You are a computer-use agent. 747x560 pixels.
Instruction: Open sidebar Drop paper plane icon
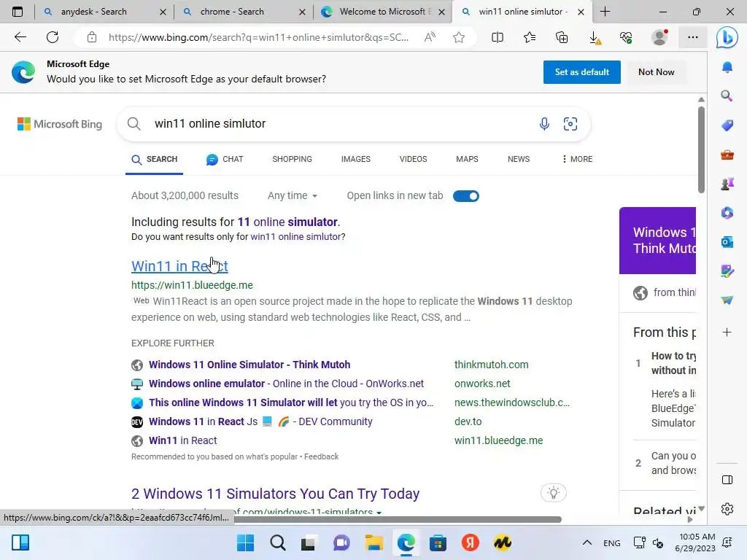click(727, 300)
